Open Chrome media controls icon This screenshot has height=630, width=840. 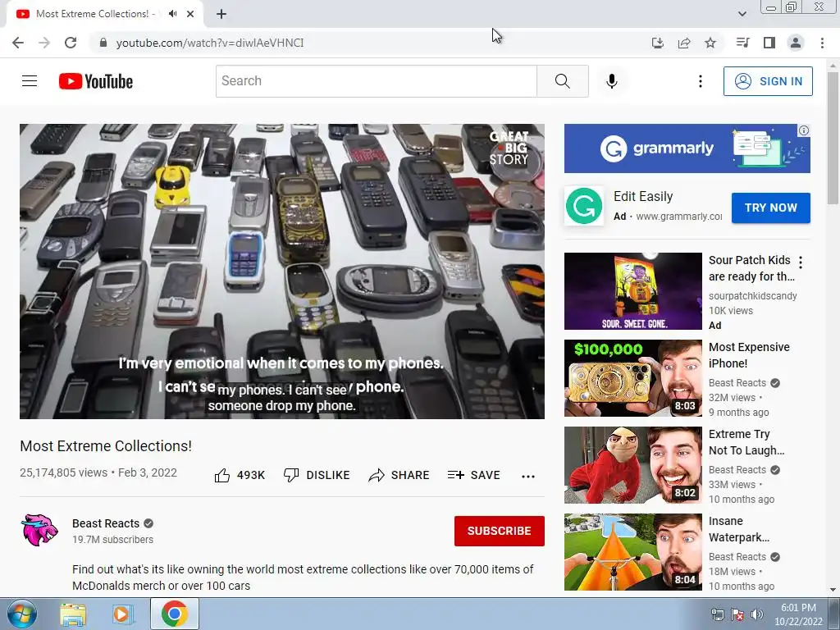(742, 43)
